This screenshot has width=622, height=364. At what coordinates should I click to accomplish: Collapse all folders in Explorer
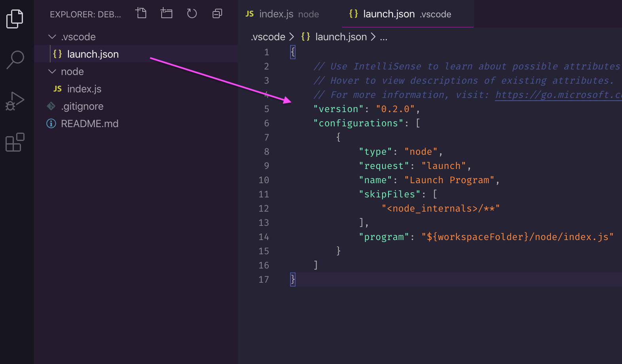pyautogui.click(x=217, y=13)
